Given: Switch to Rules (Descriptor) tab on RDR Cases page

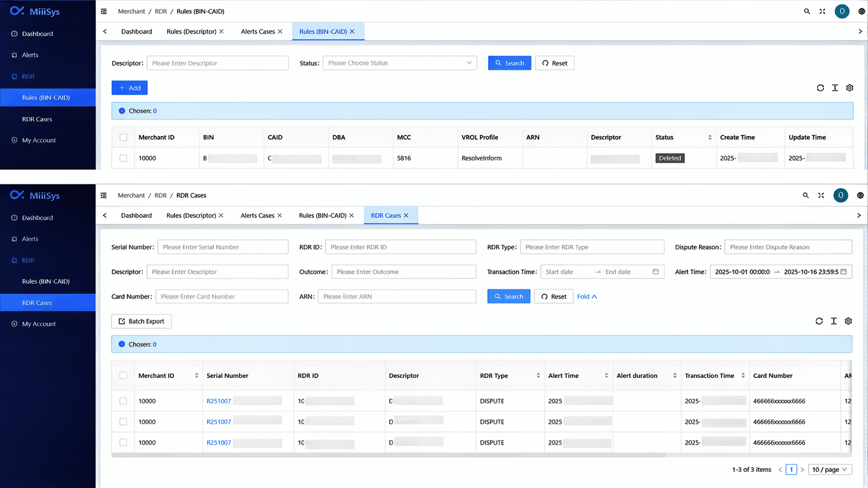Looking at the screenshot, I should [x=191, y=215].
